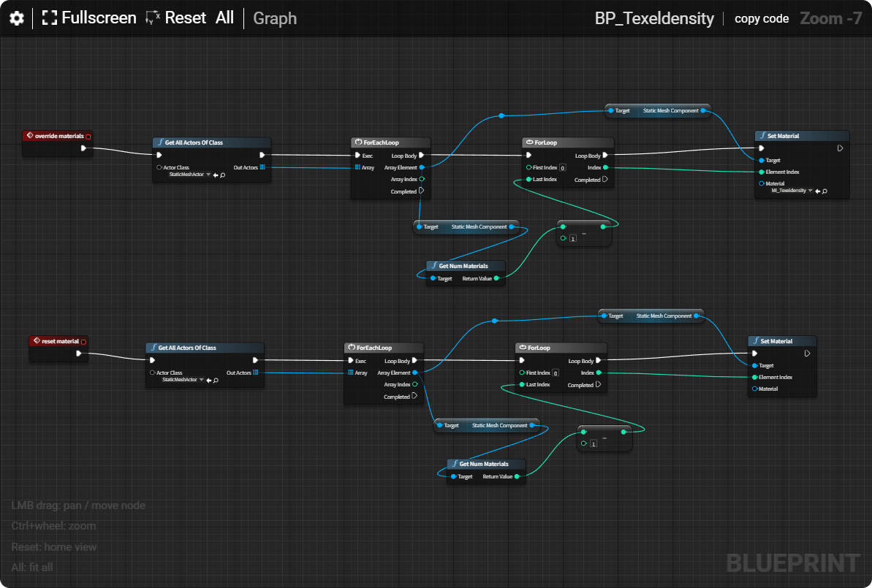Click blue reroute knot on reset chain Array Element wire

point(494,321)
